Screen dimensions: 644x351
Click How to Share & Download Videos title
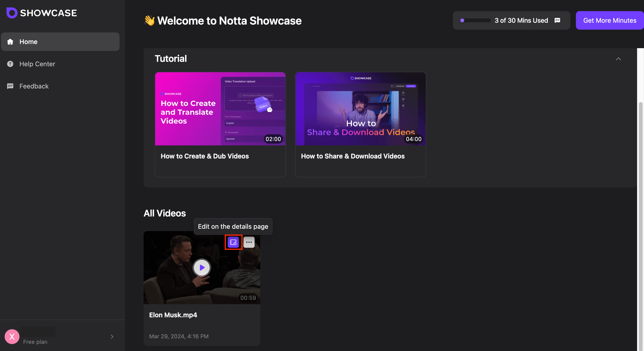coord(353,156)
